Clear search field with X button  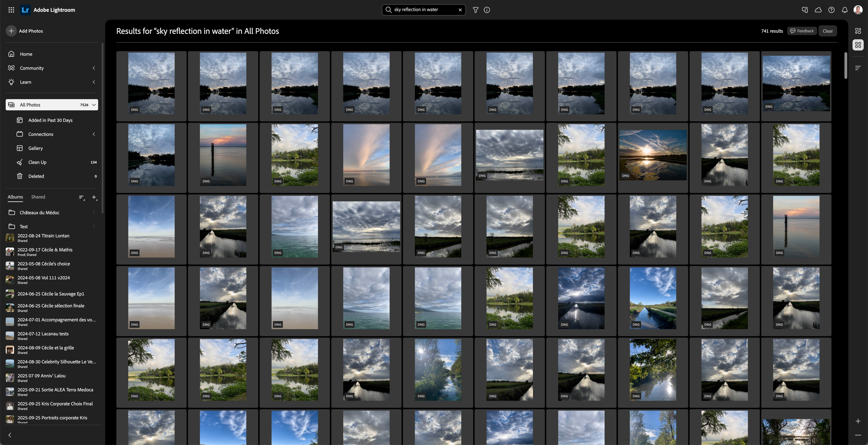460,10
